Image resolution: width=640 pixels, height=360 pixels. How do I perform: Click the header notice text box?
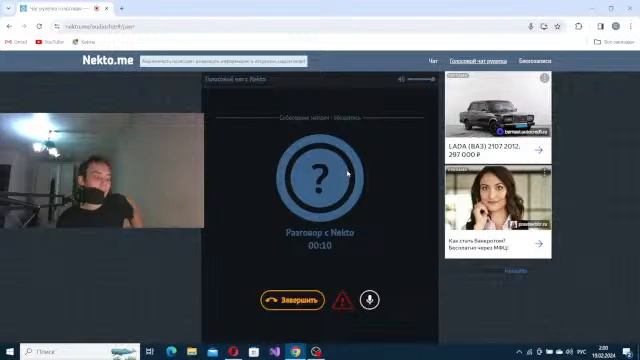tap(224, 61)
